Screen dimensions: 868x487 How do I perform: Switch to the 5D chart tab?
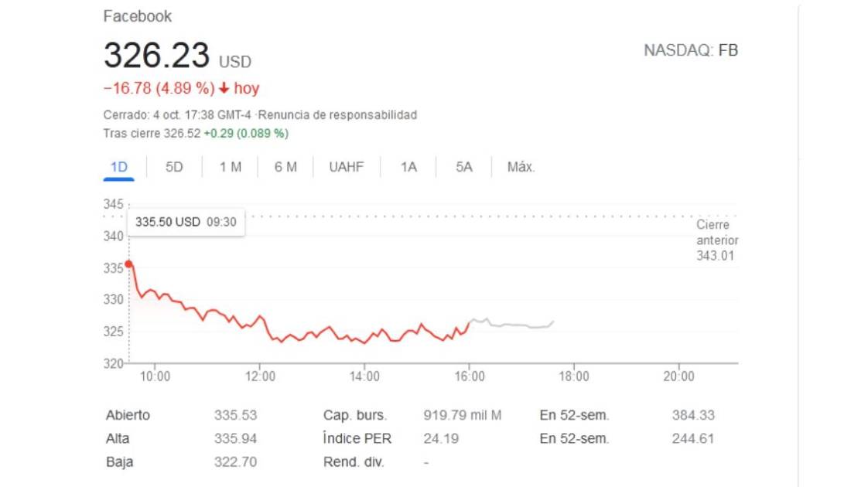tap(174, 167)
